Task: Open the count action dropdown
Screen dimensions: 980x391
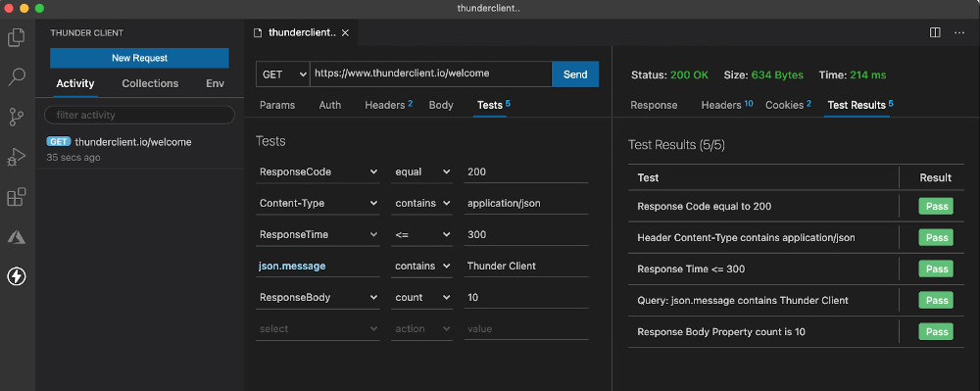Action: (422, 297)
